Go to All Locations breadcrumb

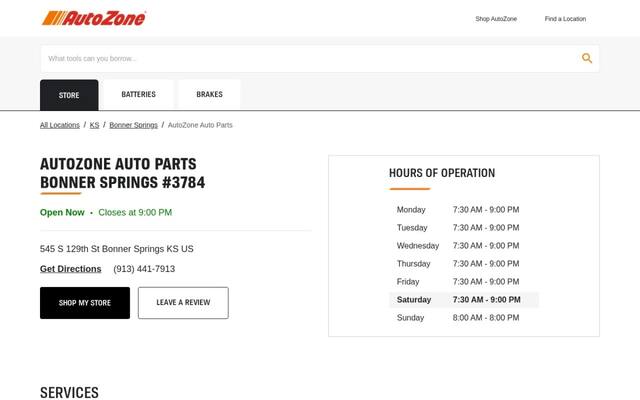60,125
